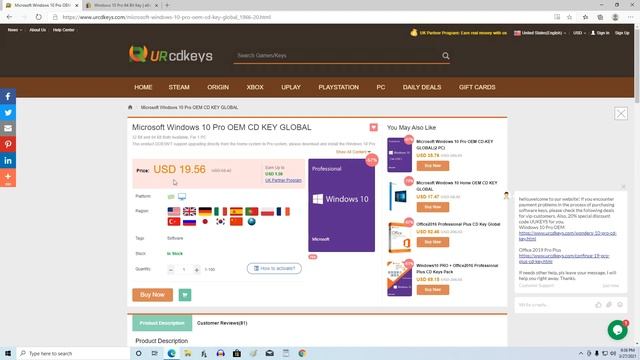Click Type here to search taskbar box

click(73, 353)
